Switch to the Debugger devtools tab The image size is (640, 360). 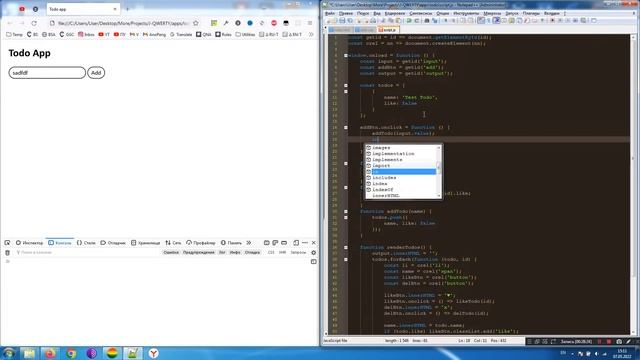tap(113, 242)
